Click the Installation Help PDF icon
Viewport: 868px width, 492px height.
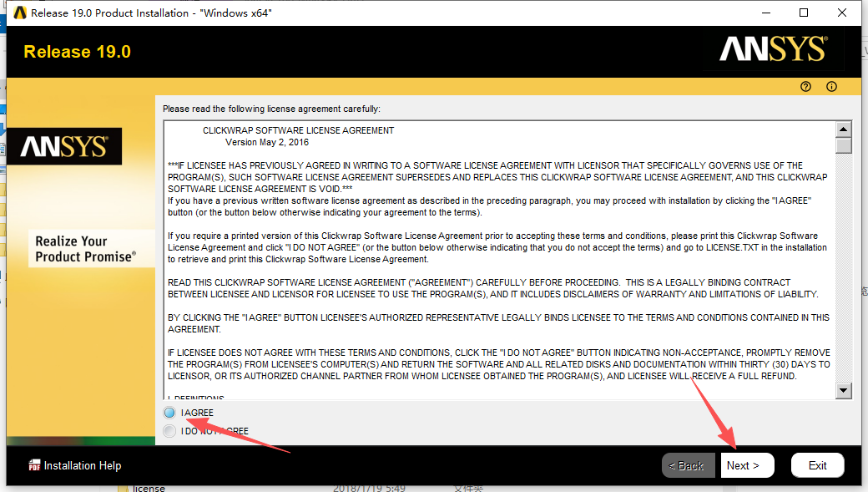[34, 465]
